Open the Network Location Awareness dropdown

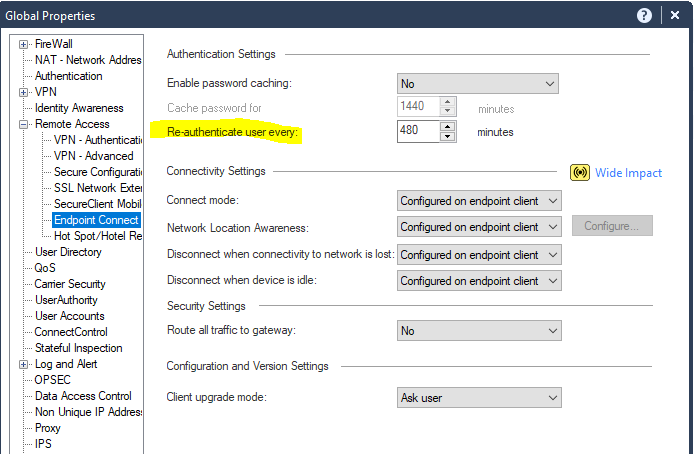[x=479, y=227]
